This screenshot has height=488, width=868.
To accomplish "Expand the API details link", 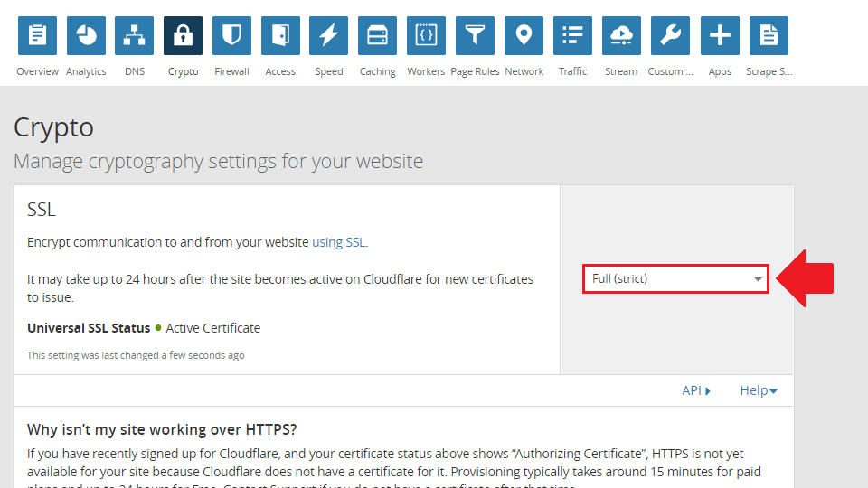I will pos(696,390).
